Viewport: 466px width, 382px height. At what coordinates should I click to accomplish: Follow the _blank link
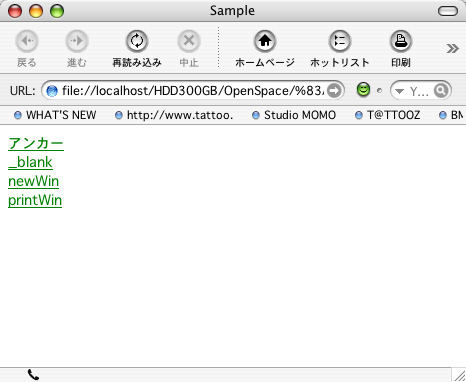[x=30, y=162]
